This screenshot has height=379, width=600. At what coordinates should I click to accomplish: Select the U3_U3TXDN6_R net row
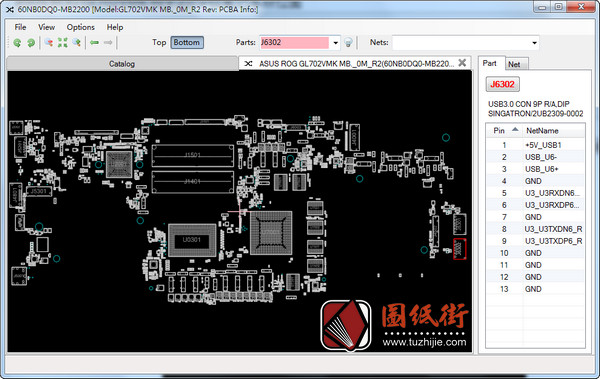coord(536,229)
